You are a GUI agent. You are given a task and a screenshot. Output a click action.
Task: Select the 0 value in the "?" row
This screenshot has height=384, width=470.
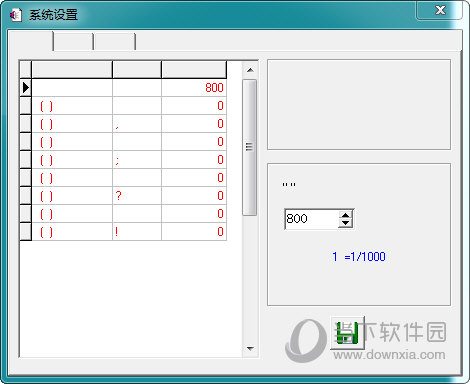[x=194, y=196]
